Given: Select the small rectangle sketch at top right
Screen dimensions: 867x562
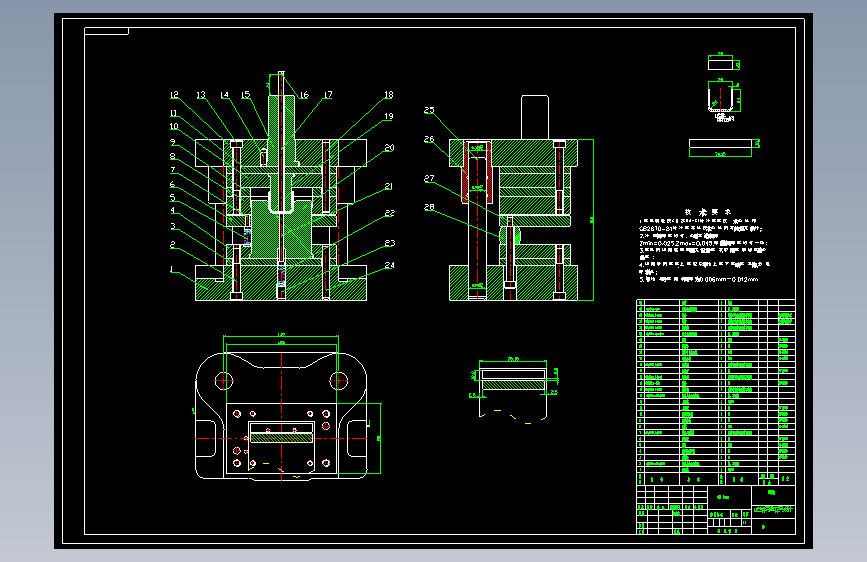Looking at the screenshot, I should (x=720, y=64).
